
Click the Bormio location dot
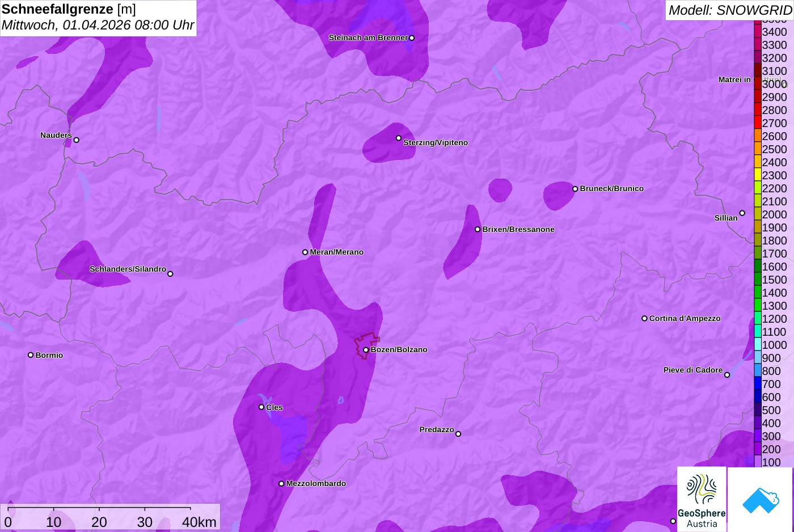tap(31, 355)
